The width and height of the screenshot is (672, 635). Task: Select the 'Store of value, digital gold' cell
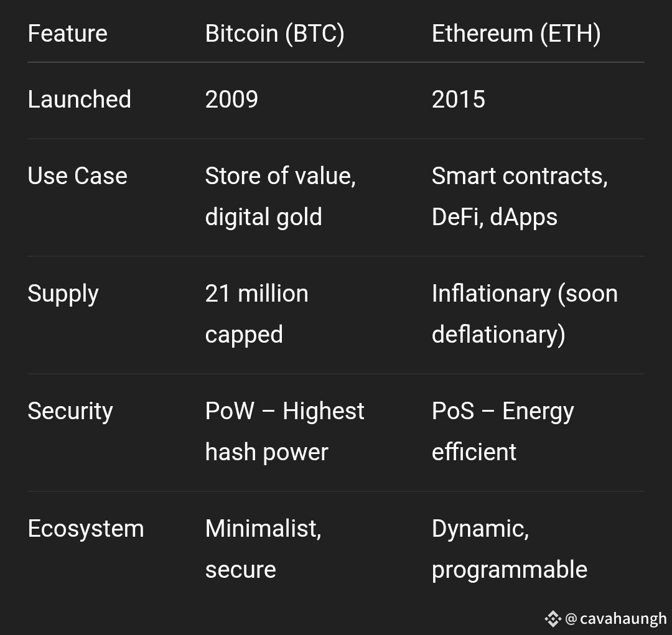280,197
